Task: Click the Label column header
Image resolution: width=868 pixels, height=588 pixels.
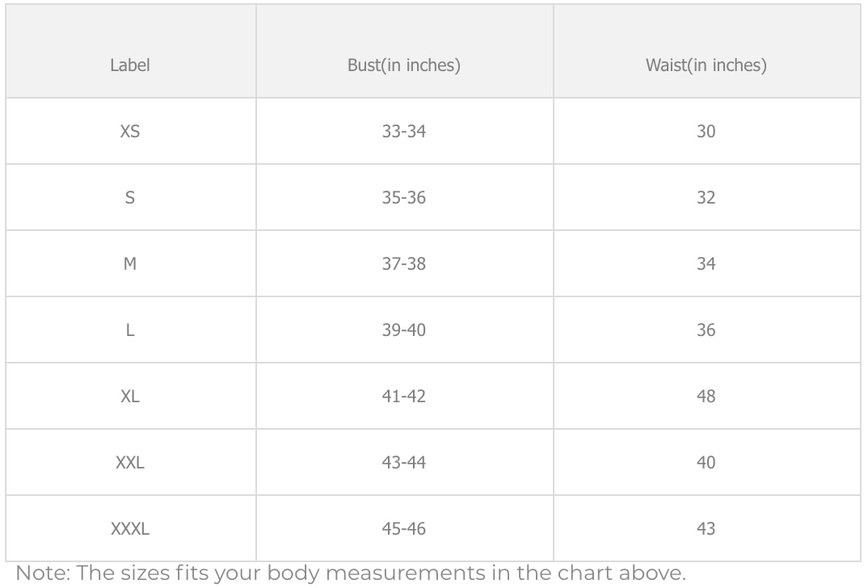Action: click(130, 65)
